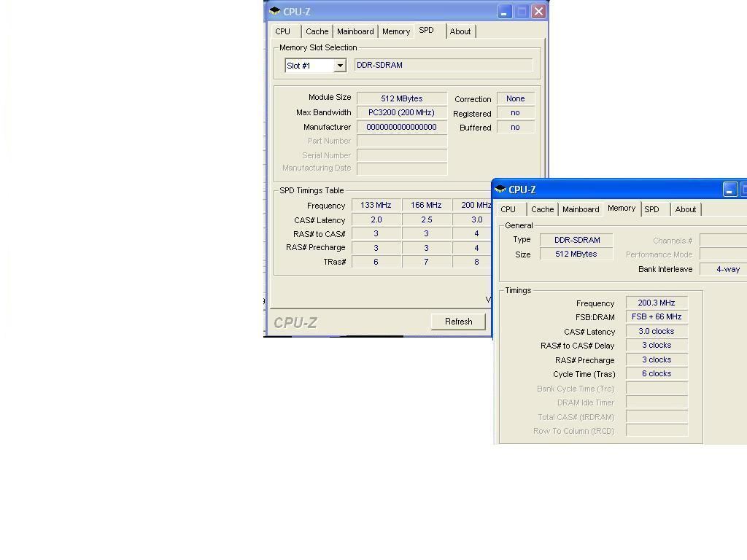Screen dimensions: 747x560
Task: Select the Memory tab in the front window
Action: (x=622, y=208)
